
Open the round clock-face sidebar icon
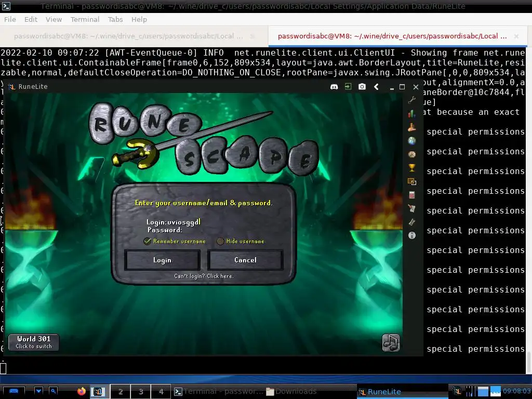[412, 154]
